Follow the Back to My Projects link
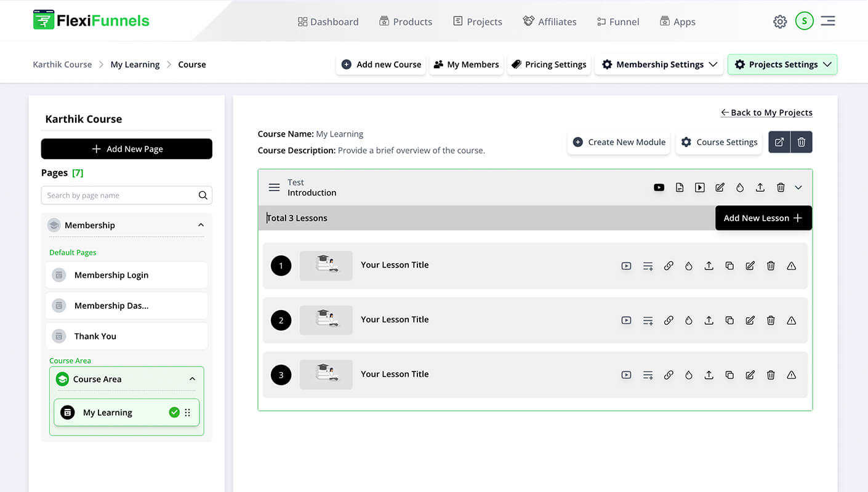 click(766, 113)
